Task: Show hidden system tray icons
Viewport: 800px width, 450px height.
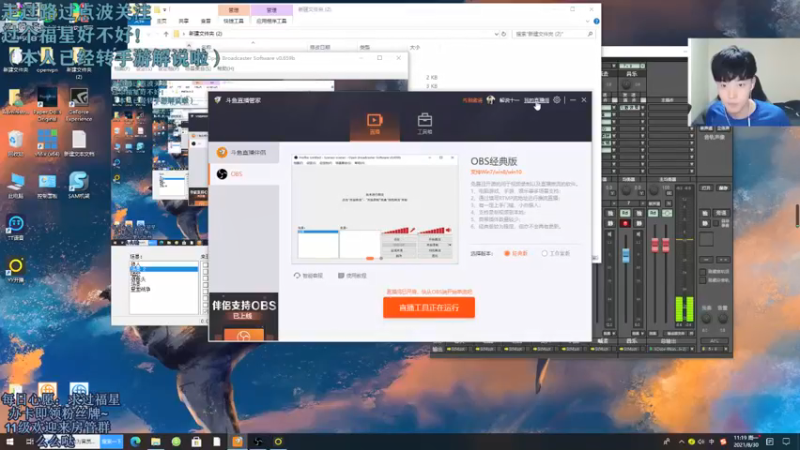Action: (681, 442)
